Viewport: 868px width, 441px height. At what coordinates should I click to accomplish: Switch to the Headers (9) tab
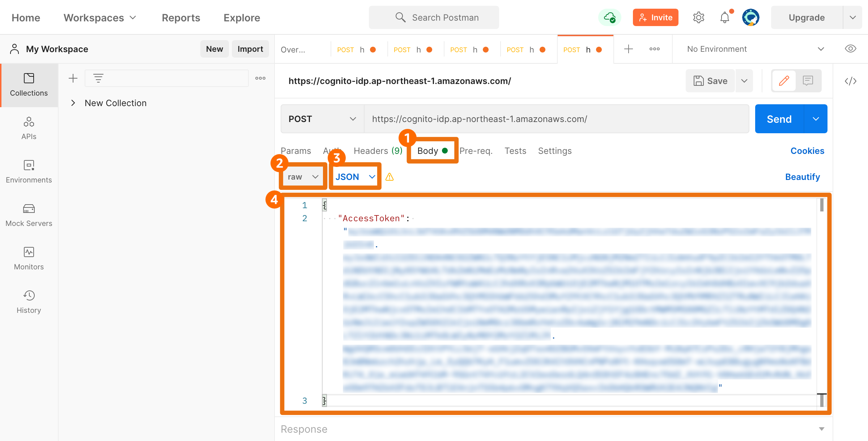(x=378, y=151)
